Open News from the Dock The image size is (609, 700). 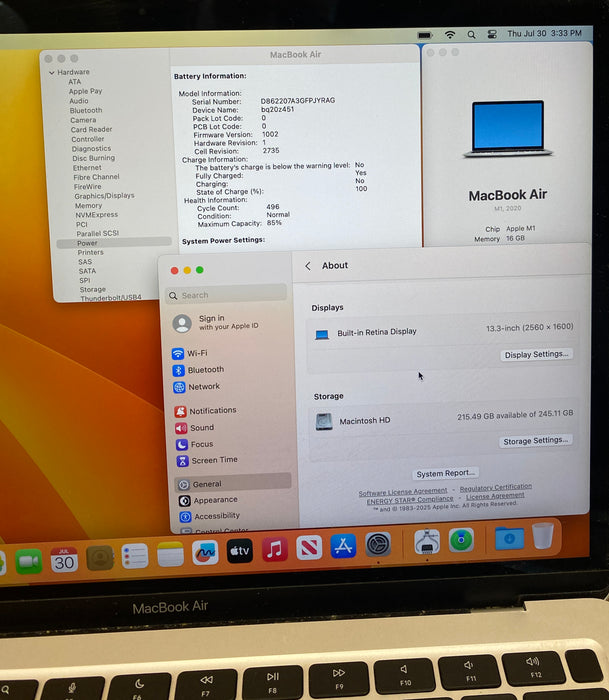pyautogui.click(x=309, y=547)
